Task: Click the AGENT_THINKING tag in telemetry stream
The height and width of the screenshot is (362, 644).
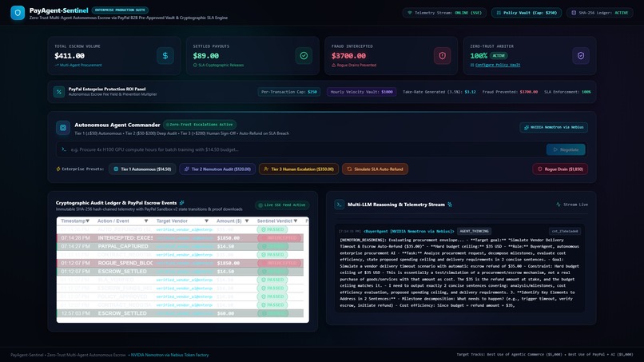Action: pos(474,231)
